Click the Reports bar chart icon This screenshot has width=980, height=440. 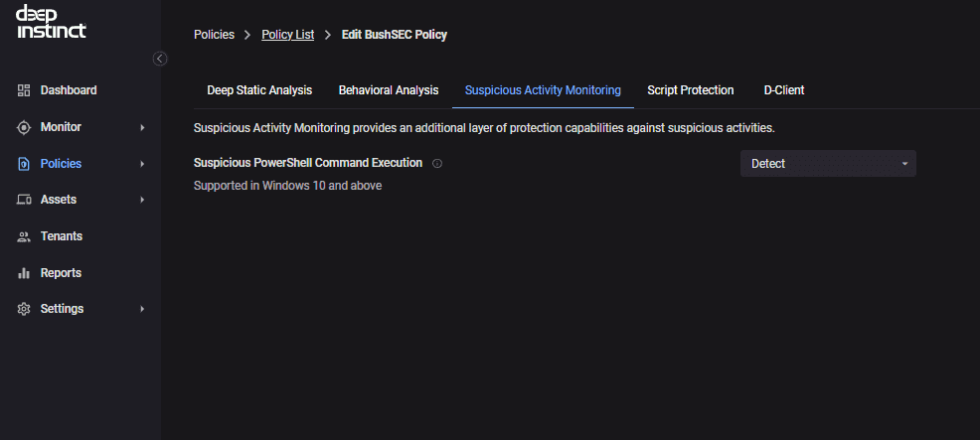pyautogui.click(x=24, y=273)
